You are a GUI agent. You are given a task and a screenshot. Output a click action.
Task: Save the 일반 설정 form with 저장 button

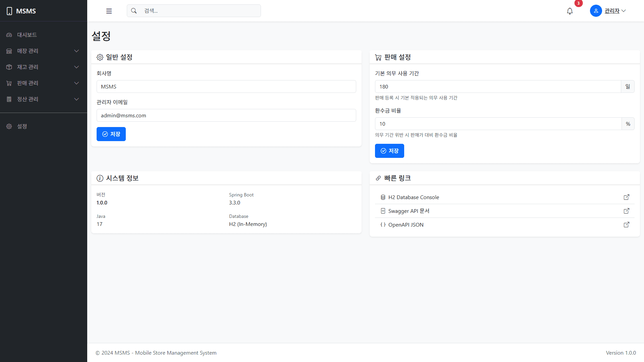tap(111, 134)
